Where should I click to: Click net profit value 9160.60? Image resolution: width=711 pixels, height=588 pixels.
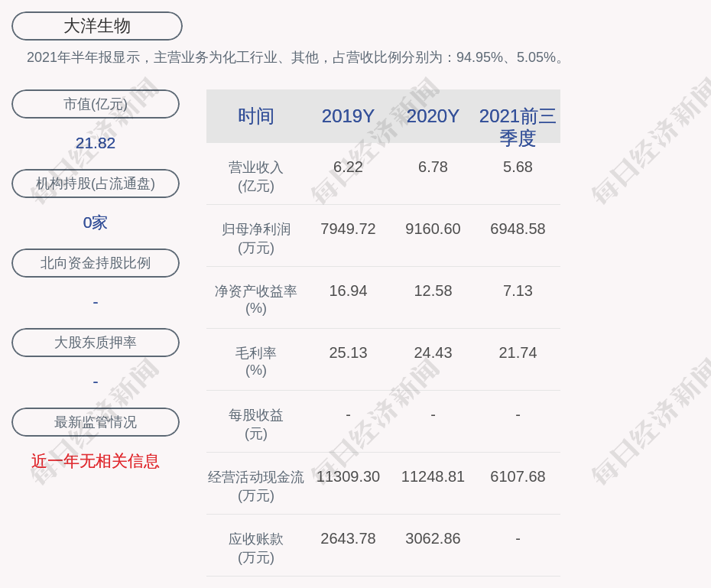tap(433, 229)
